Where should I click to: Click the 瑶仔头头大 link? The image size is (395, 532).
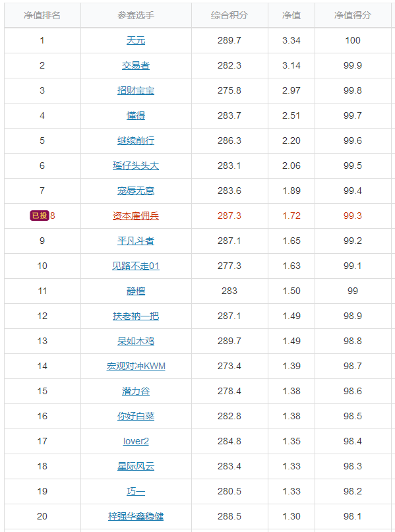click(136, 165)
